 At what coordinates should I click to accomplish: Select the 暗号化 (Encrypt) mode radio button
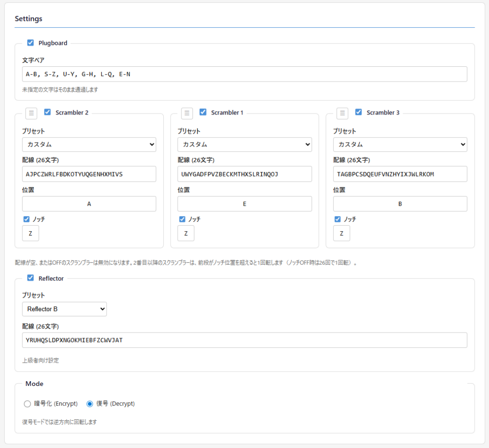coord(27,404)
